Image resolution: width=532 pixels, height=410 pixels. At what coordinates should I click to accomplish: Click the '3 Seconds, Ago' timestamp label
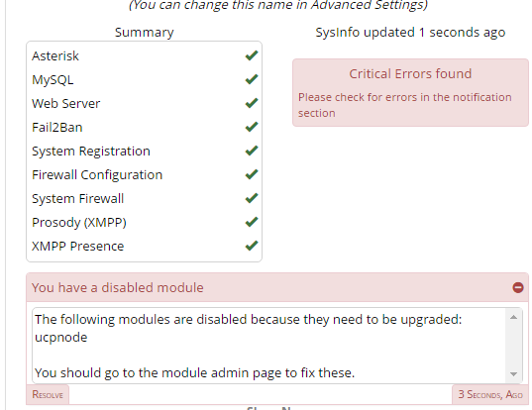click(490, 394)
